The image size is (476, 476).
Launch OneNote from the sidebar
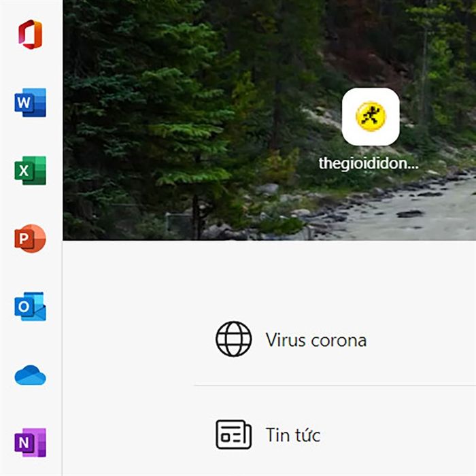pyautogui.click(x=30, y=443)
